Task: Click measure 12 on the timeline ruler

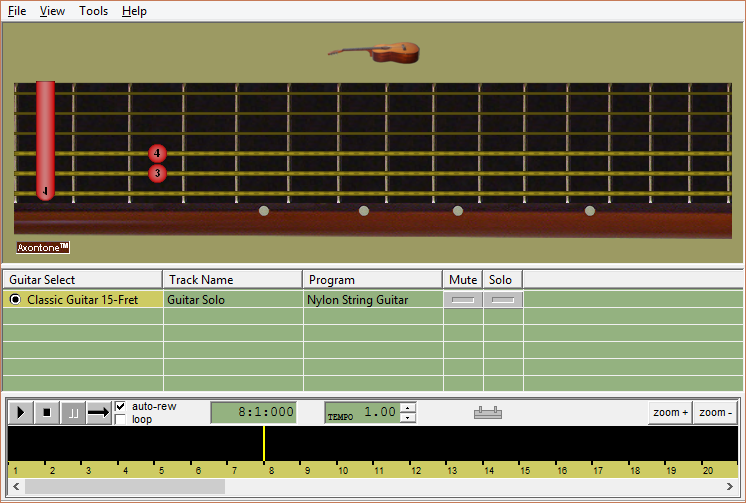Action: point(416,471)
